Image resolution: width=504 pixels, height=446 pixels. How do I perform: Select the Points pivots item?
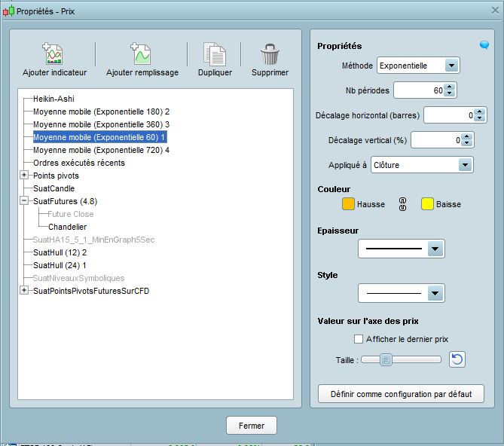[x=56, y=176]
